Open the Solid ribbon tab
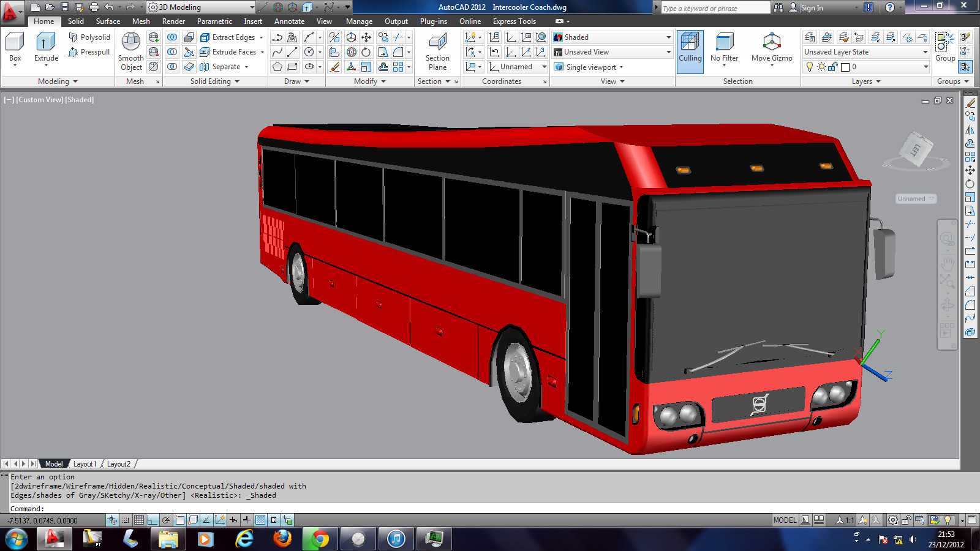This screenshot has width=980, height=551. click(x=76, y=21)
